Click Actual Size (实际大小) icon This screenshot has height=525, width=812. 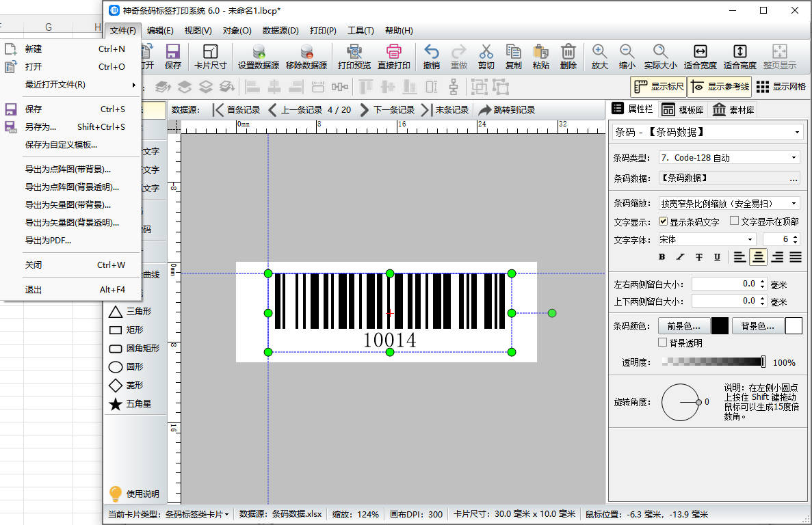coord(660,56)
